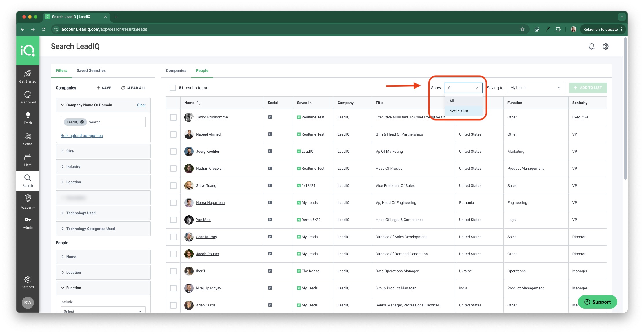Viewport: 644px width, 334px height.
Task: Reload the browser page
Action: point(43,29)
